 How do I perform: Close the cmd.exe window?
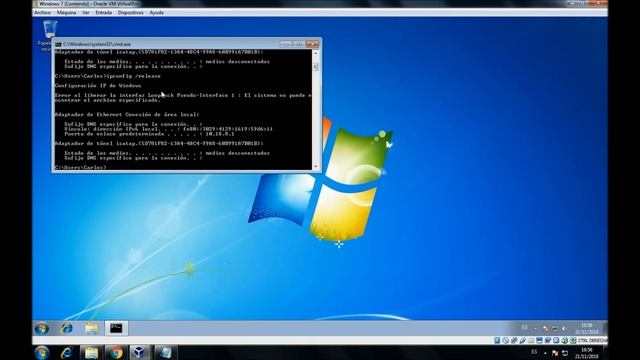[312, 44]
